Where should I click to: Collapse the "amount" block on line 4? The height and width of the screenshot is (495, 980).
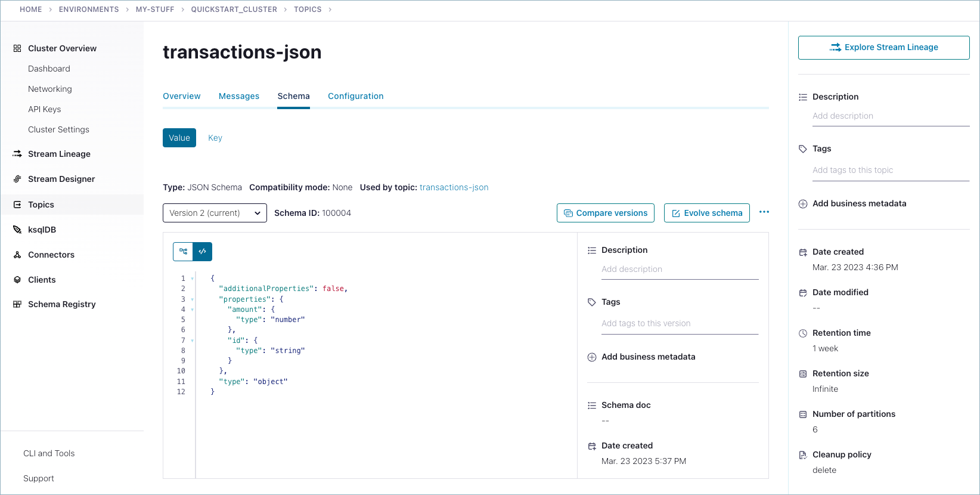tap(192, 310)
